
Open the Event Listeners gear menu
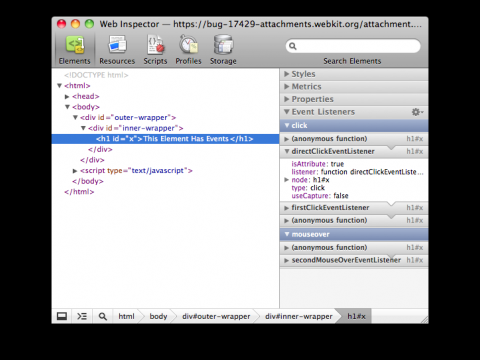pos(417,112)
